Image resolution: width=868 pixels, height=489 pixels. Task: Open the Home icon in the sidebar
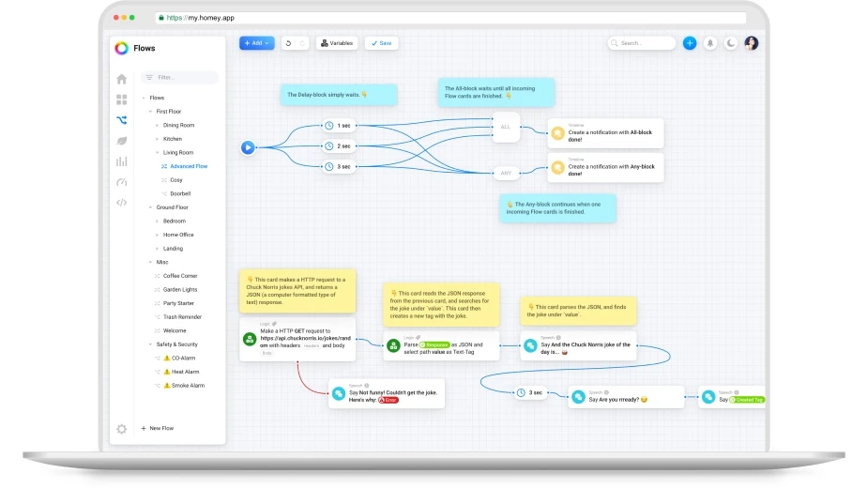click(121, 79)
